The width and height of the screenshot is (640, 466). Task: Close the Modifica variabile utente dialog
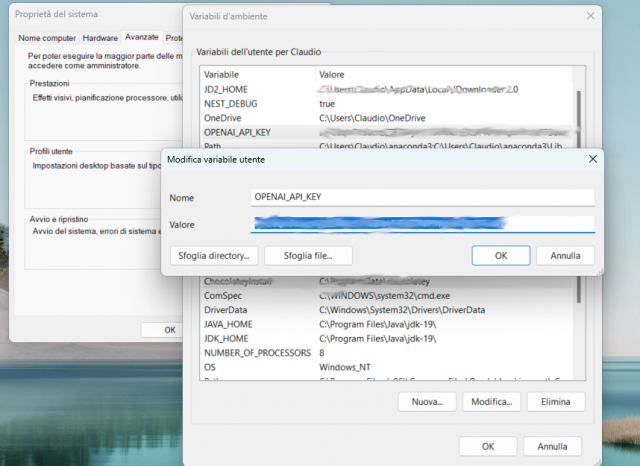click(x=592, y=160)
